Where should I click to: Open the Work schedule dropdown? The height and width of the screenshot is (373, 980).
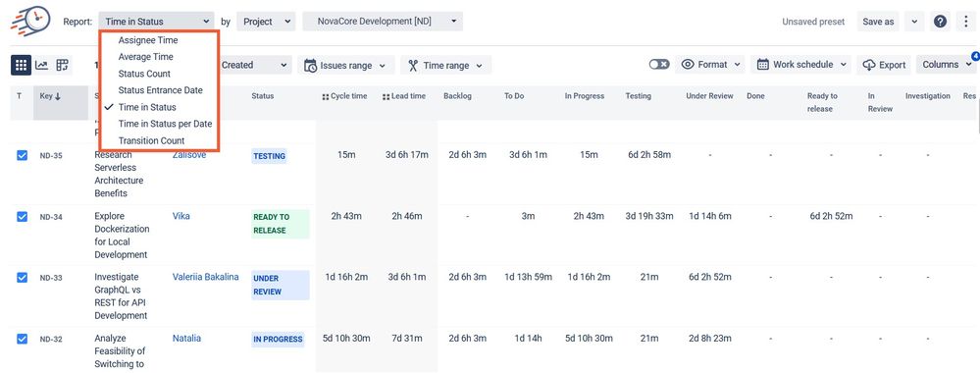(x=801, y=65)
